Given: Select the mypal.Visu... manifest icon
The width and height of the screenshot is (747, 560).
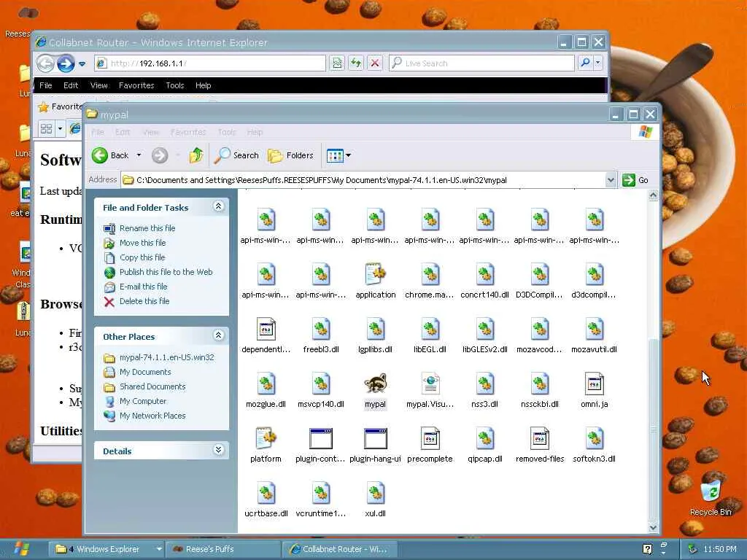Looking at the screenshot, I should [x=430, y=384].
